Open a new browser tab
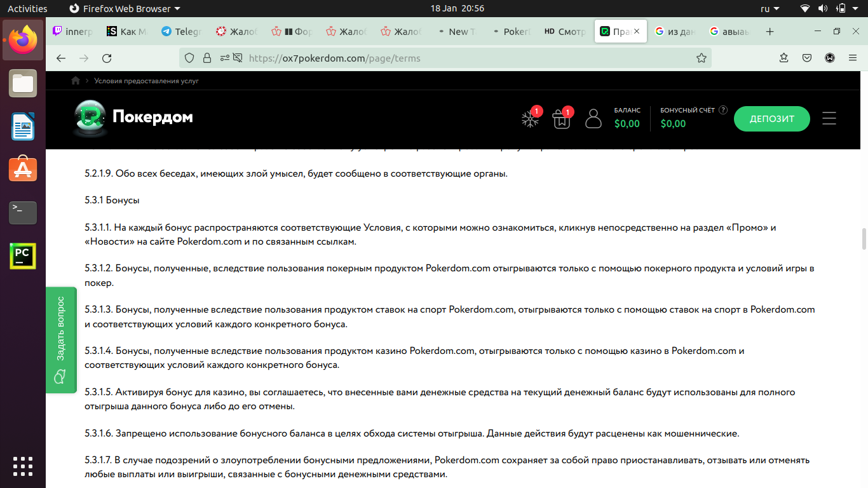Screen dimensions: 868x488 (x=770, y=31)
